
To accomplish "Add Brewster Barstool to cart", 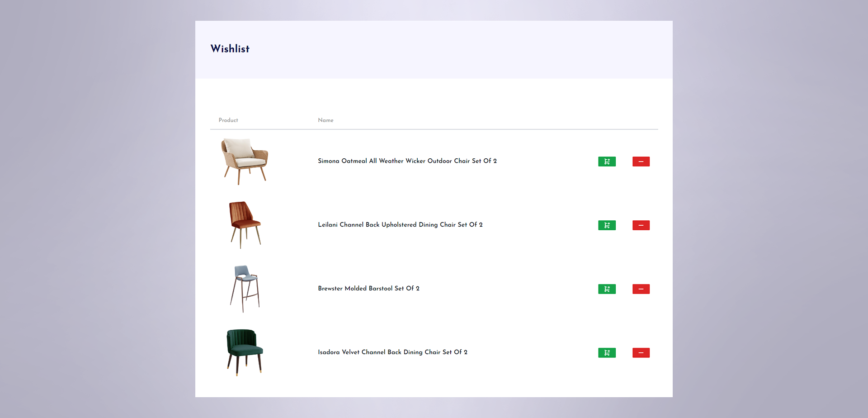I will [607, 289].
